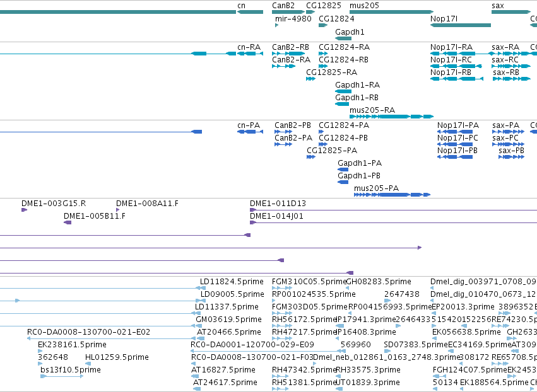537x392 pixels.
Task: Select the CanB2-RB transcript
Action: click(x=288, y=54)
